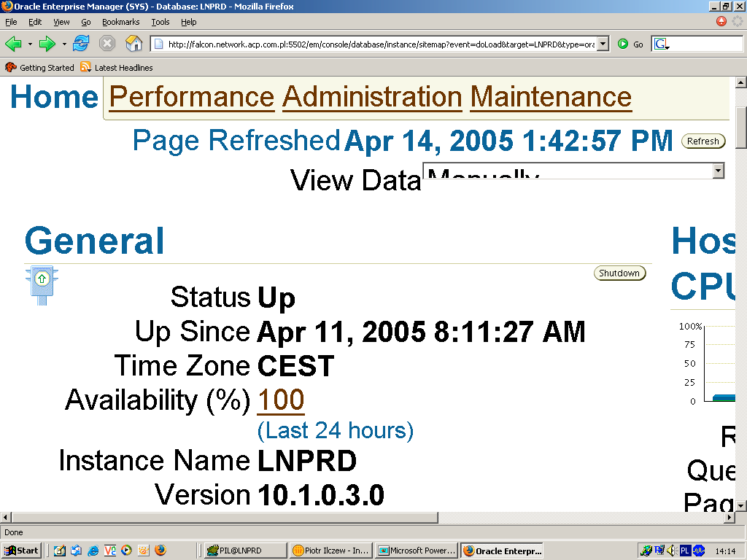Click the database up-status traffic light icon
Image resolution: width=747 pixels, height=560 pixels.
pos(42,285)
